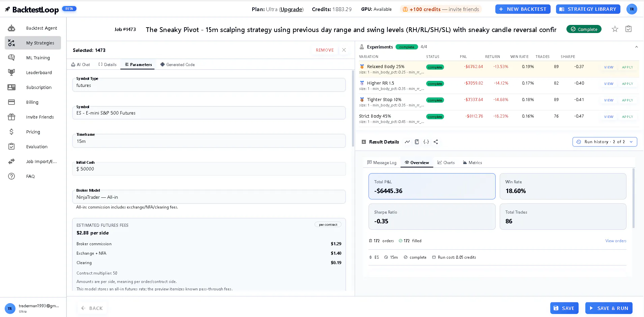Click the green Complete status badge
The height and width of the screenshot is (317, 644).
click(x=584, y=29)
